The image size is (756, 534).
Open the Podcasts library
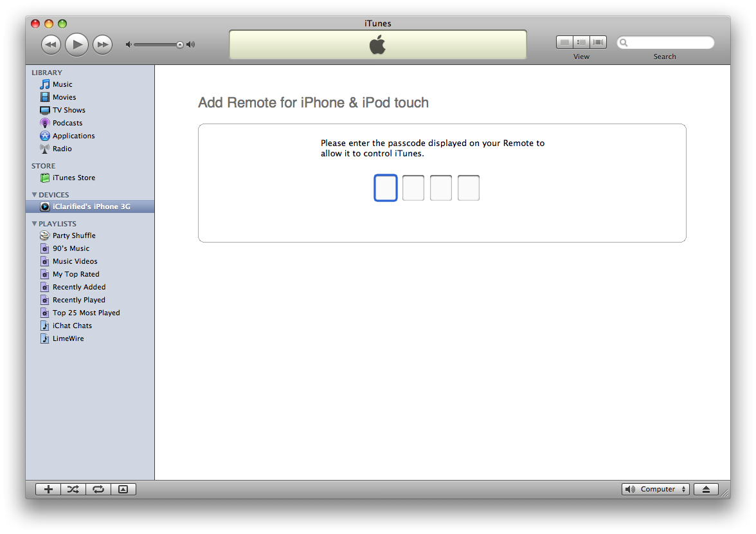pos(90,123)
